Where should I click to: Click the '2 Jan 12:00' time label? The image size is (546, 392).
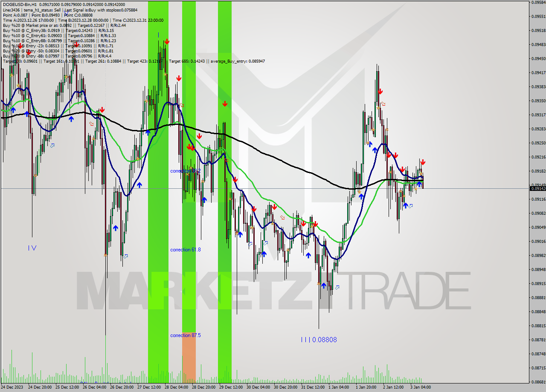click(394, 387)
